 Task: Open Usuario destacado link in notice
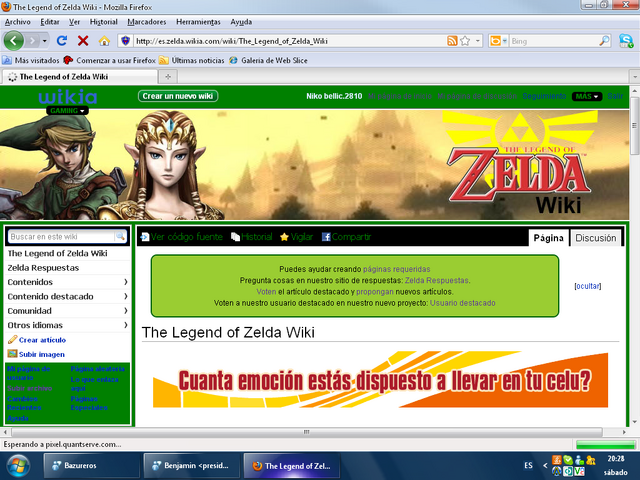[462, 303]
